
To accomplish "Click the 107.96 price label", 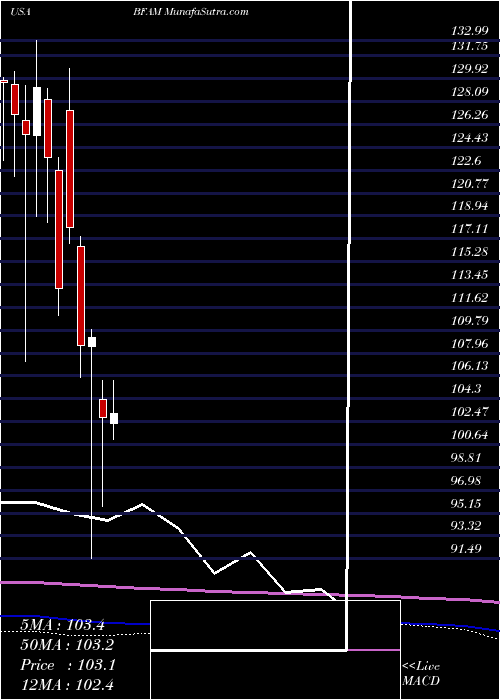I will (x=470, y=343).
